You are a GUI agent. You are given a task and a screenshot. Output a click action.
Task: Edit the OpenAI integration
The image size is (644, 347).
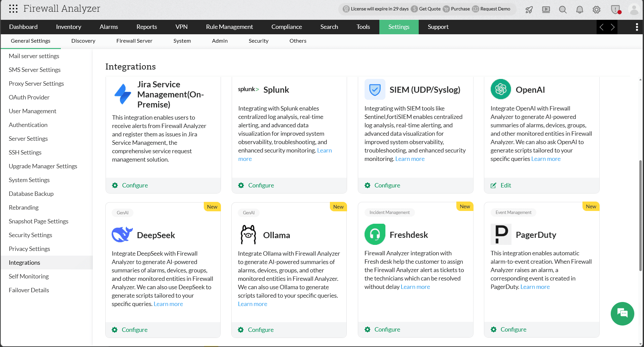[x=501, y=185]
